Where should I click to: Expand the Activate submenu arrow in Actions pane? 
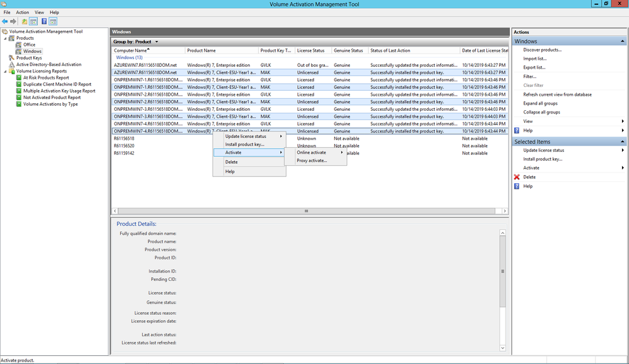point(623,168)
